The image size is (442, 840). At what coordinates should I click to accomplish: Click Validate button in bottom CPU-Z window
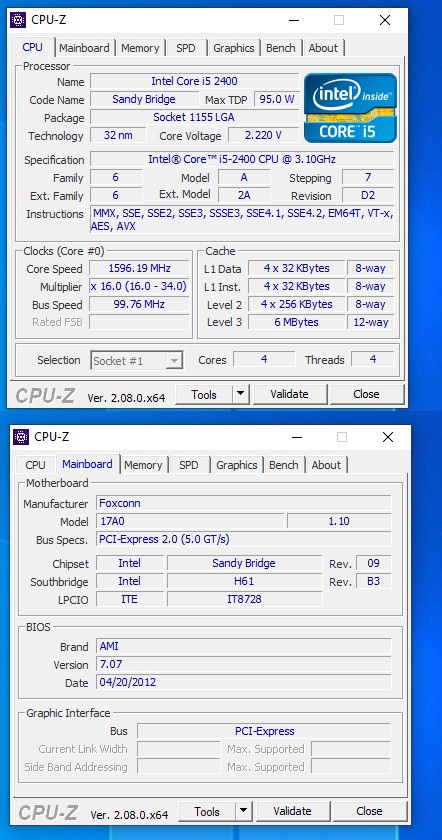(x=293, y=812)
